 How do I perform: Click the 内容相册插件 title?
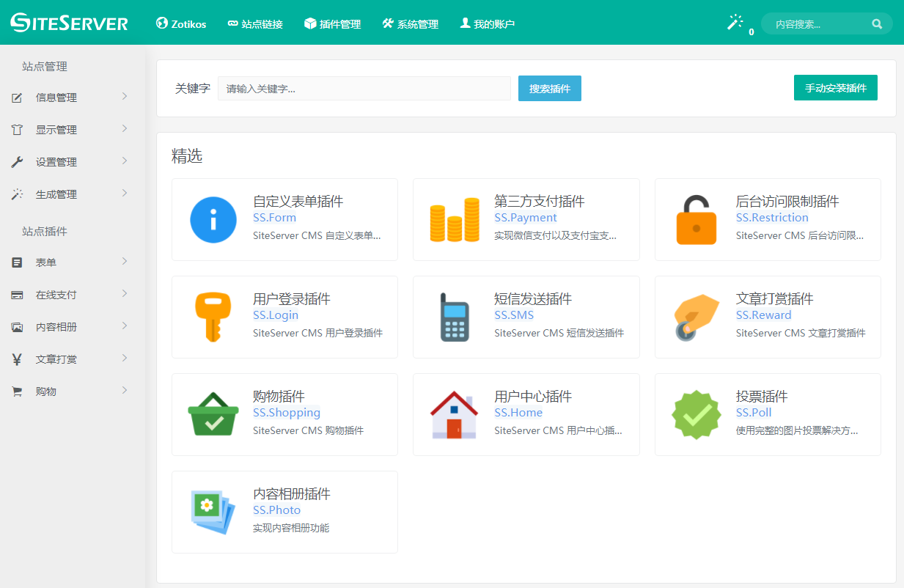(x=292, y=494)
